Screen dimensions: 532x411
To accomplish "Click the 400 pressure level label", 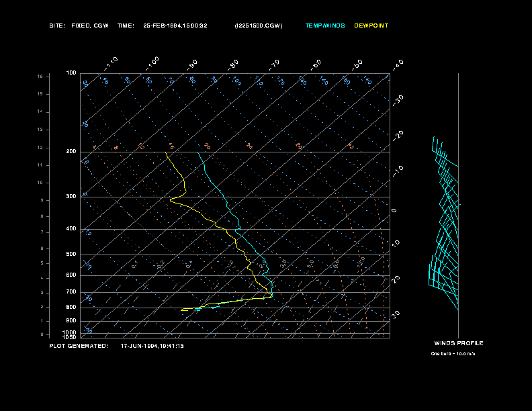I will [x=71, y=228].
